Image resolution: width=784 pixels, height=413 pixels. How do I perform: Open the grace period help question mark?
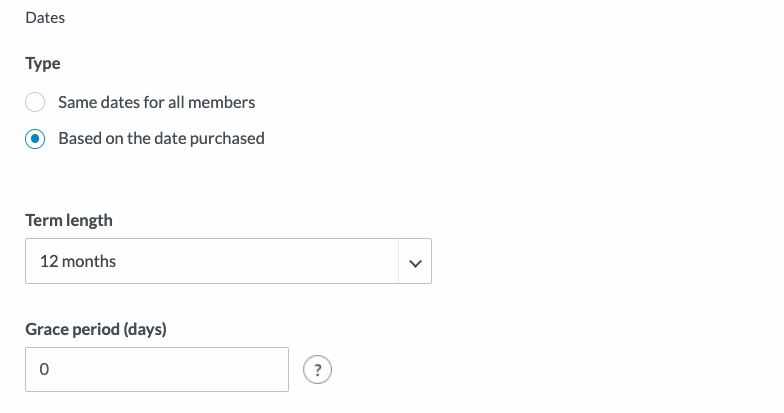click(318, 370)
